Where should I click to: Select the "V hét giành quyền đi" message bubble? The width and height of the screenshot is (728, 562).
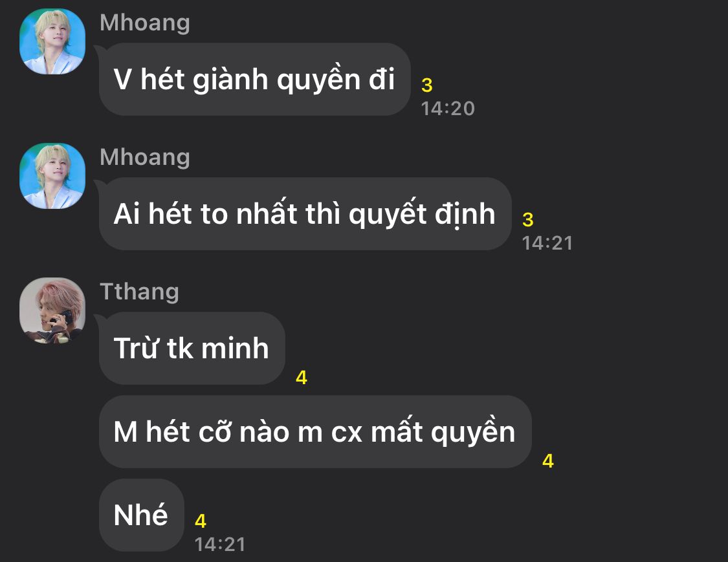coord(254,80)
